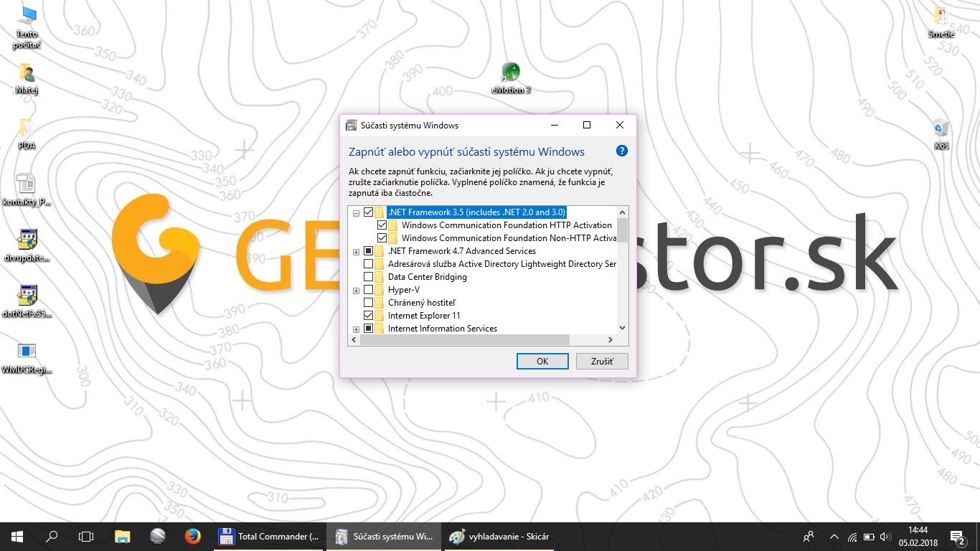
Task: Open Task View from the taskbar
Action: coord(86,536)
